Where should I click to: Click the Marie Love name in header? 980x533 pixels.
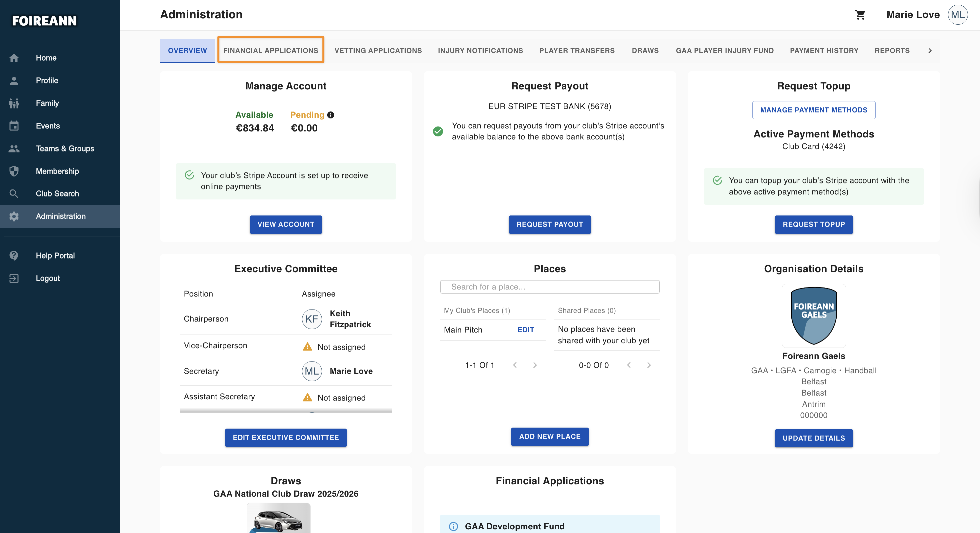coord(913,14)
